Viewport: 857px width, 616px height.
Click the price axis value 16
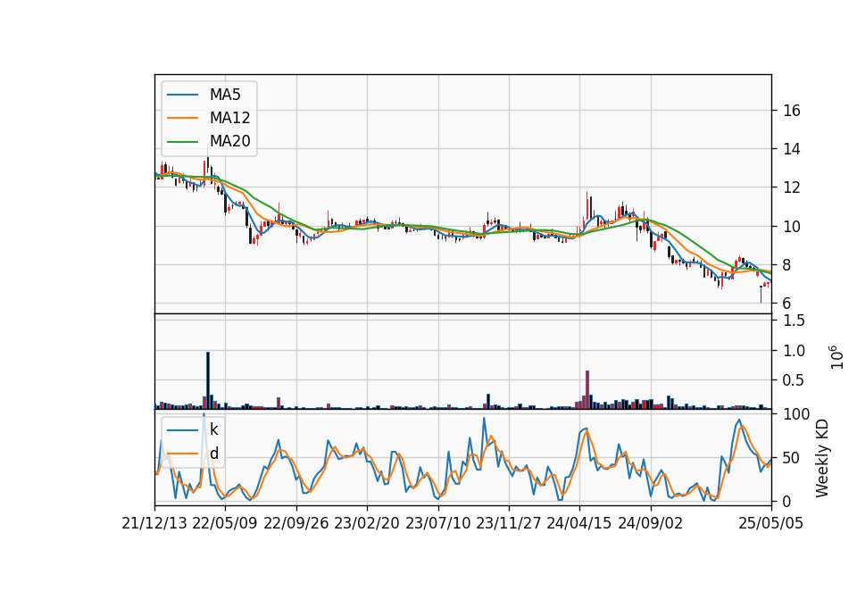(792, 111)
